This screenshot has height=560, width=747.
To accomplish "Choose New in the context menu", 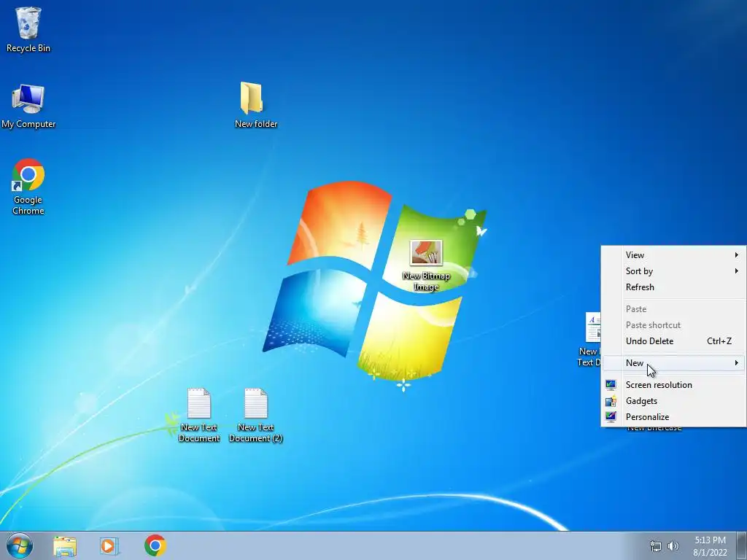I will 673,363.
